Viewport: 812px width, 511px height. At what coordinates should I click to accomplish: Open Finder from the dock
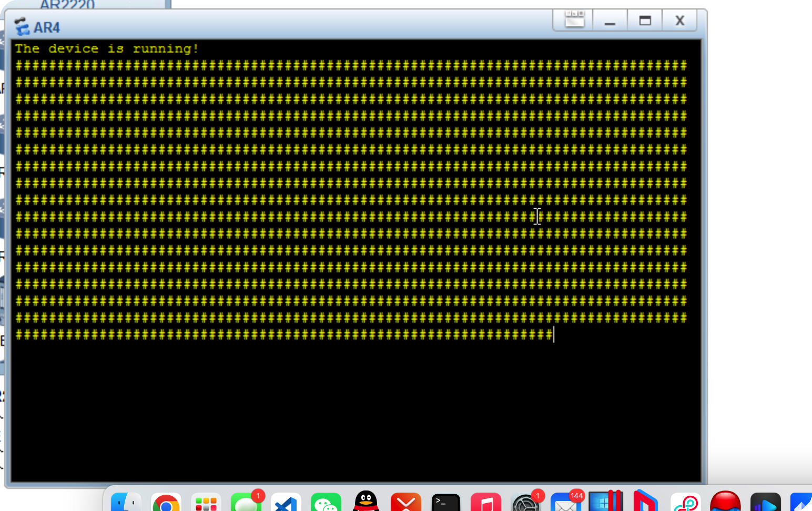(126, 503)
